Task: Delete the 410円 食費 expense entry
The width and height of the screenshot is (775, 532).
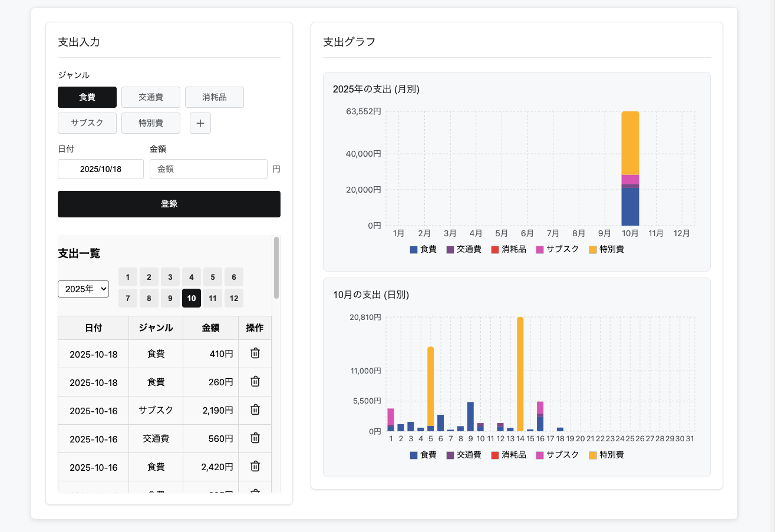Action: 255,353
